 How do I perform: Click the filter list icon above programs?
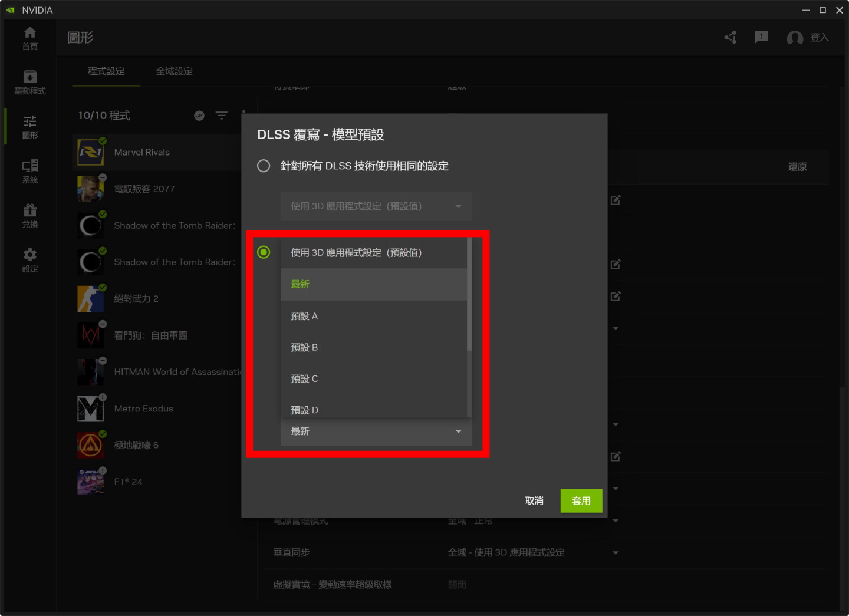click(x=222, y=116)
